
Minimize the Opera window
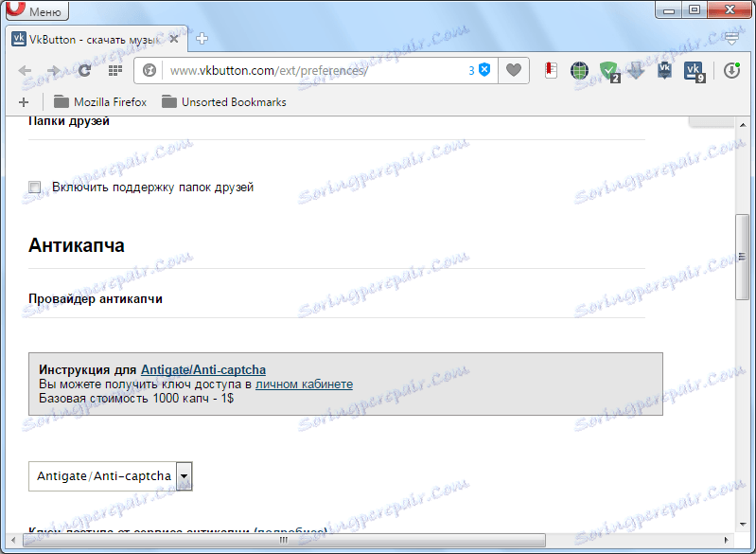point(668,9)
